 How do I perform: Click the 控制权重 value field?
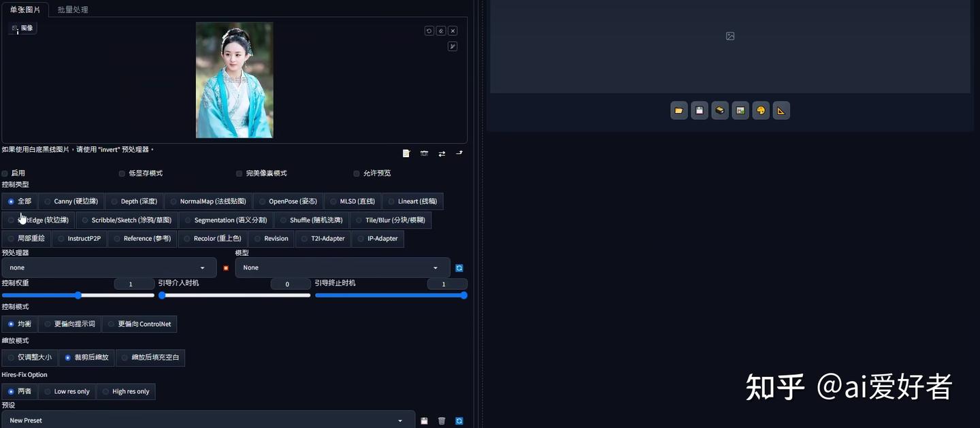coord(134,284)
